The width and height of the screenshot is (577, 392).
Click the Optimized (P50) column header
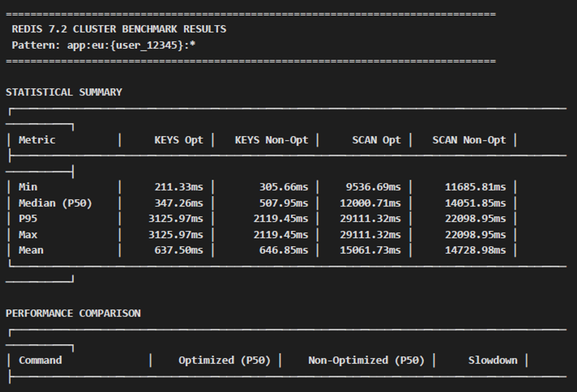(224, 360)
